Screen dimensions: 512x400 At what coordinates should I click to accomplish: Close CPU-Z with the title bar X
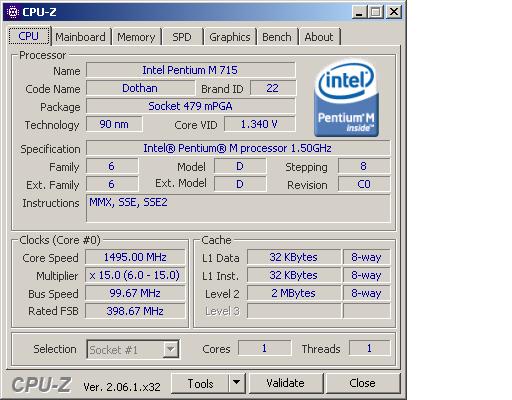click(394, 12)
